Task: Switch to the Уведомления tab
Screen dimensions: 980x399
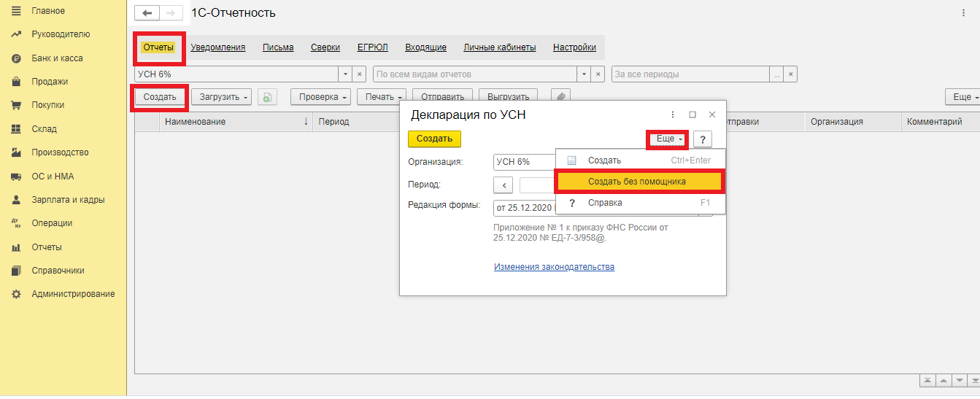Action: pyautogui.click(x=217, y=47)
